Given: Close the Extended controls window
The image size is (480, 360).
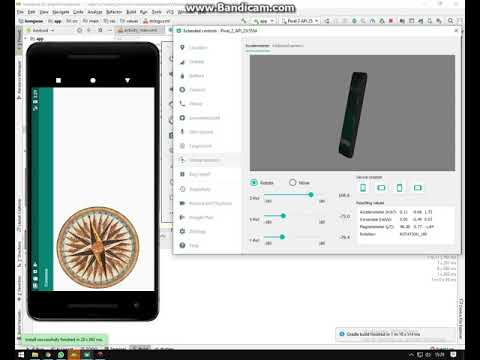Looking at the screenshot, I should pos(456,30).
